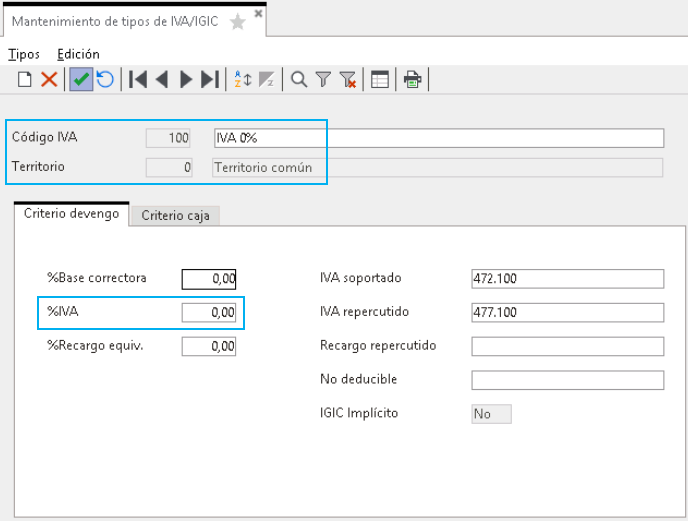Click the Código IVA field showing 100
The height and width of the screenshot is (521, 688).
coord(168,138)
